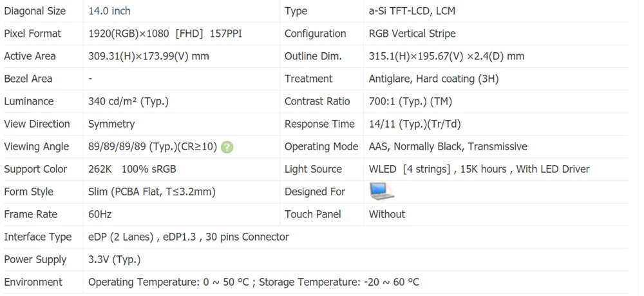Click the Symmetry view direction value

111,124
